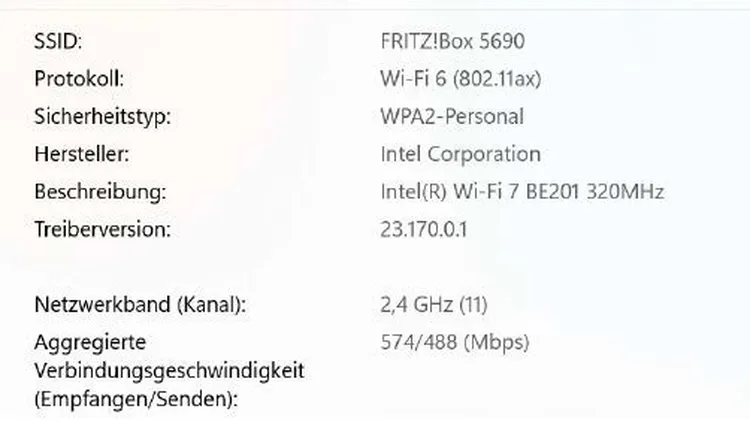Select the driver version 23.170.0.1

(x=424, y=229)
